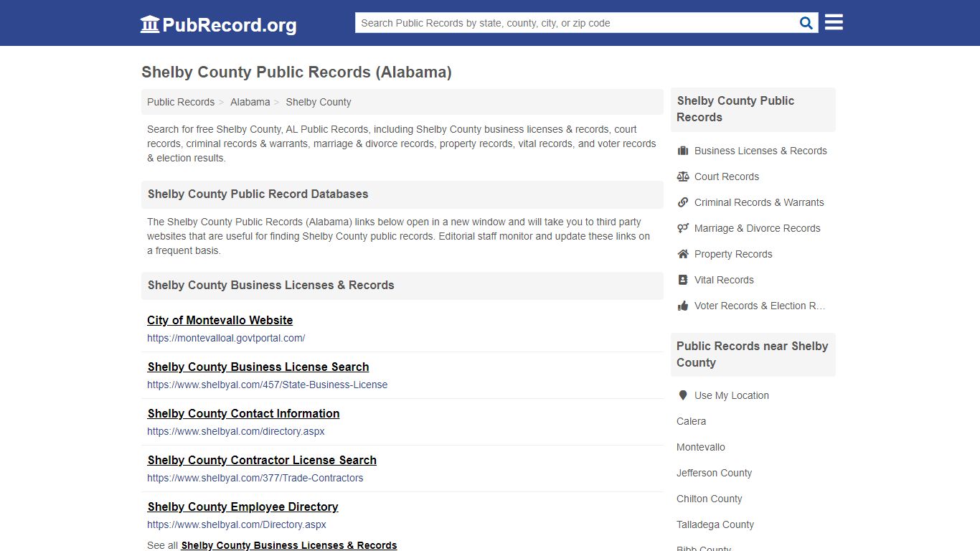Open Business Licenses & Records sidebar link
980x551 pixels.
pos(760,151)
